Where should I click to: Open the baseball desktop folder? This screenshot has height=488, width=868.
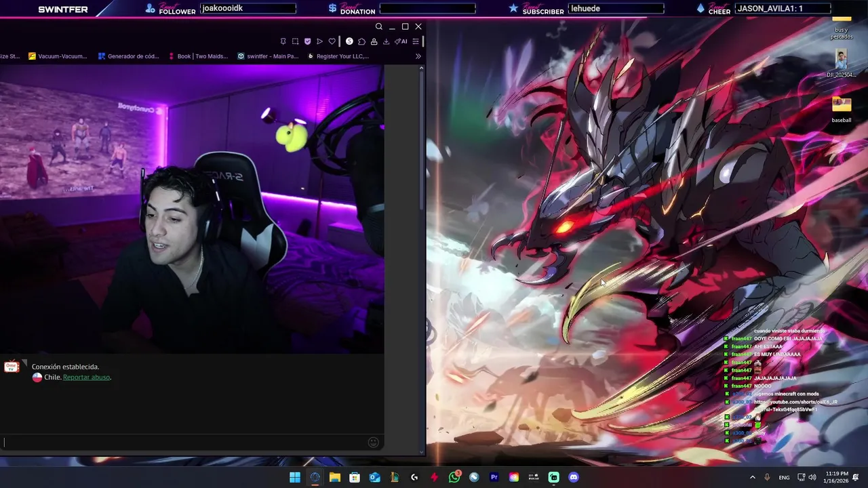click(x=842, y=109)
